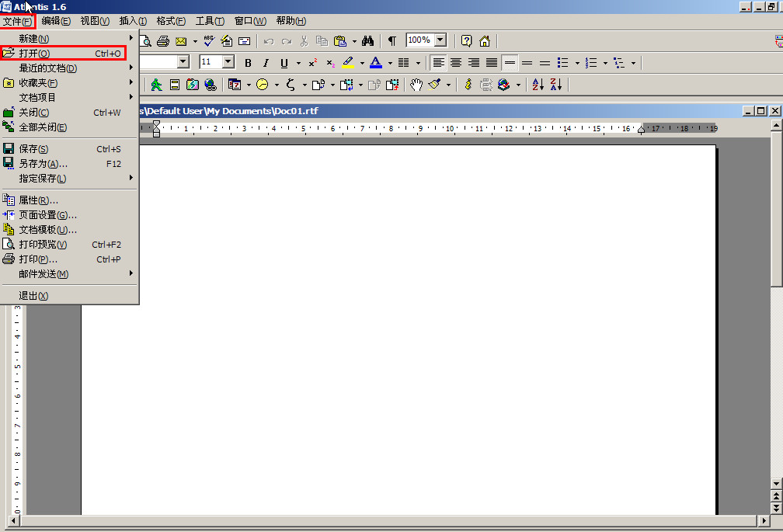Viewport: 783px width, 532px height.
Task: Open the 100% zoom dropdown
Action: click(x=440, y=40)
